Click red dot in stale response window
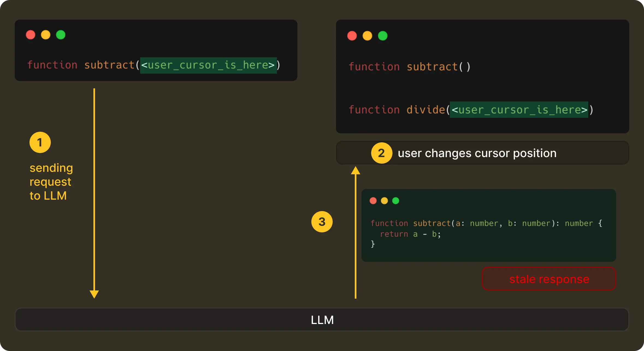The width and height of the screenshot is (644, 351). point(373,201)
